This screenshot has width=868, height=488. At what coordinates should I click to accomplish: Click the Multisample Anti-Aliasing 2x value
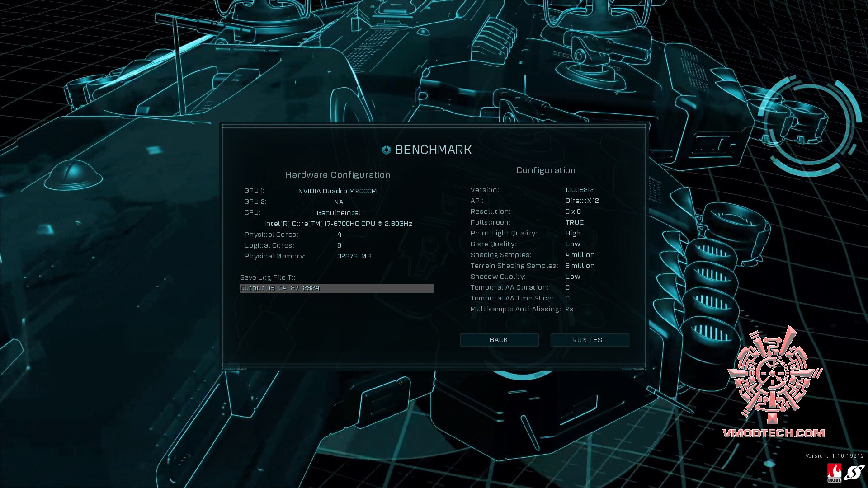pos(569,309)
